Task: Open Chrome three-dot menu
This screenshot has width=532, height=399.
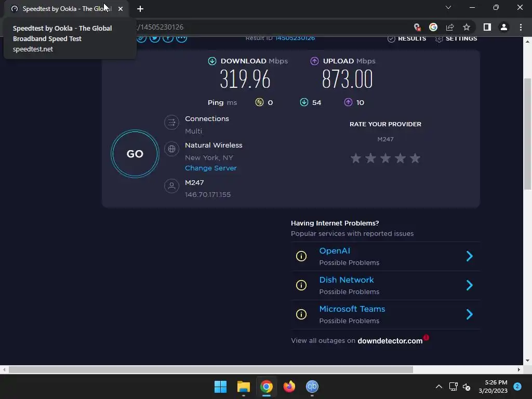Action: tap(521, 27)
